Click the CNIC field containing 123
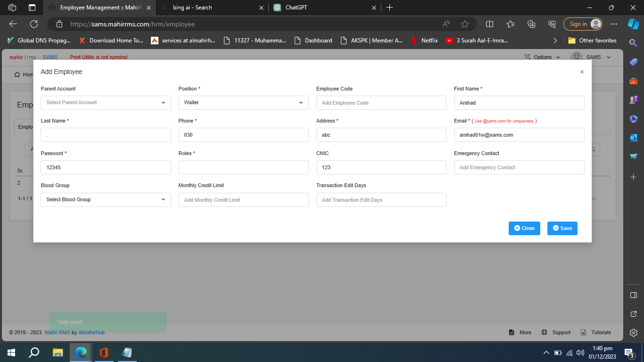This screenshot has height=362, width=644. 381,167
